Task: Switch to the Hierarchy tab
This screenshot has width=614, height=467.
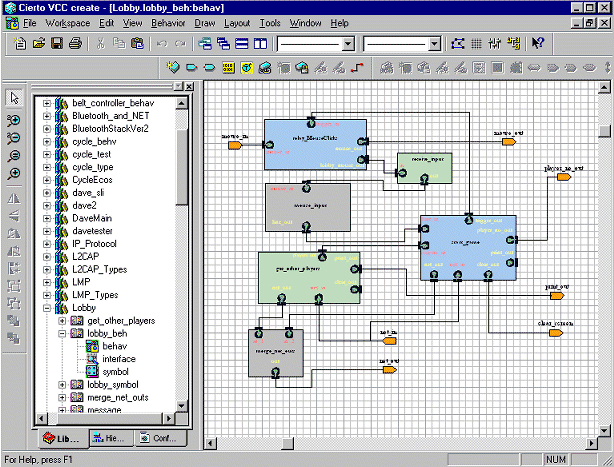Action: click(x=109, y=438)
